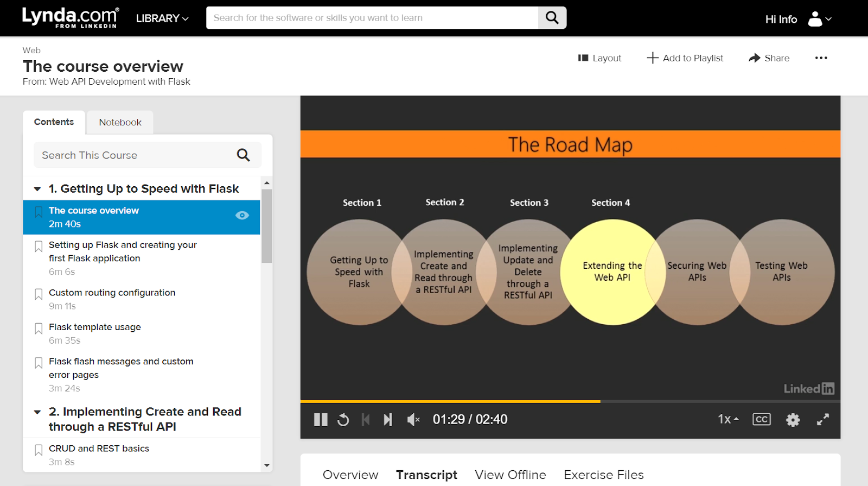The height and width of the screenshot is (486, 868).
Task: Click the '01:29 / 02:40' time display
Action: click(x=470, y=420)
